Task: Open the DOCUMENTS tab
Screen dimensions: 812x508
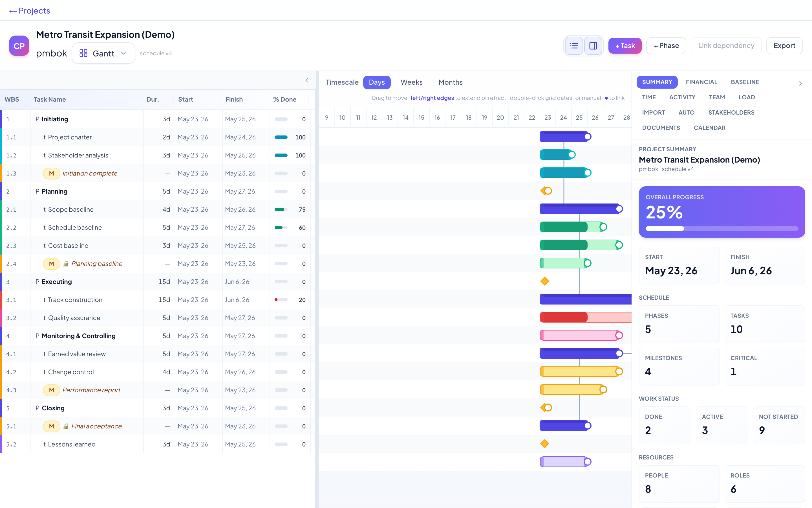Action: pos(661,128)
